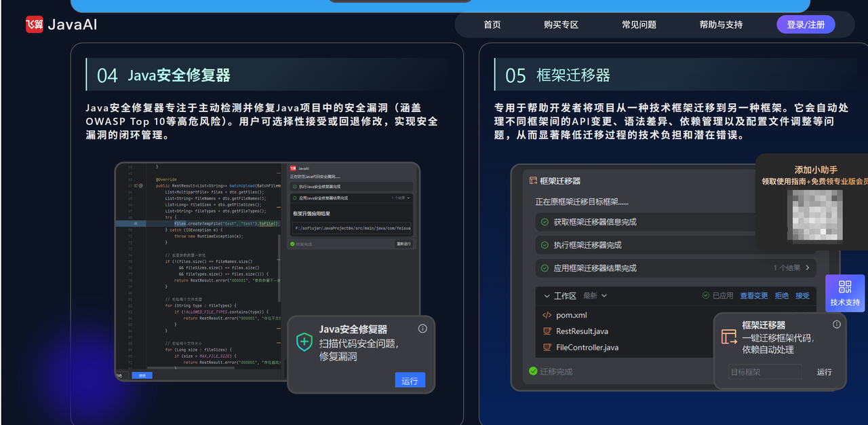Click the pom.xml file code icon
Viewport: 868px width, 425px height.
pyautogui.click(x=547, y=315)
